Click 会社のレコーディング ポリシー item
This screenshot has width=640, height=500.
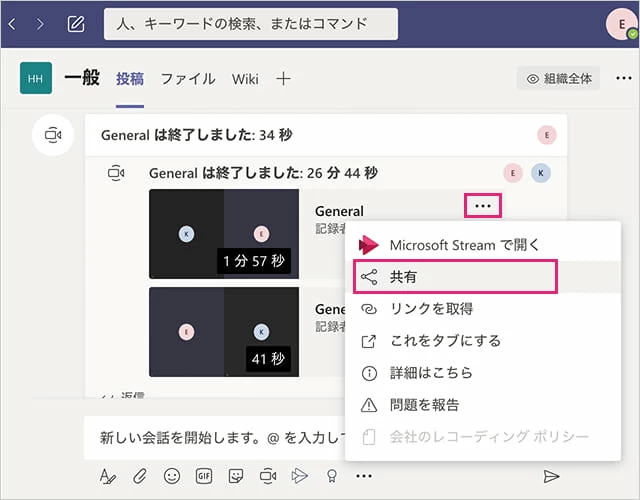tap(483, 437)
